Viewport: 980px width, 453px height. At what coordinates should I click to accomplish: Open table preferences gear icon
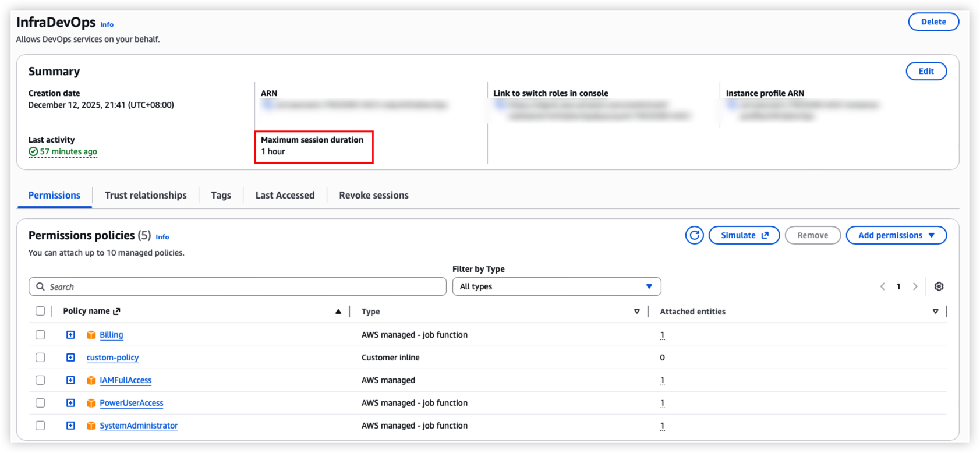pyautogui.click(x=939, y=286)
